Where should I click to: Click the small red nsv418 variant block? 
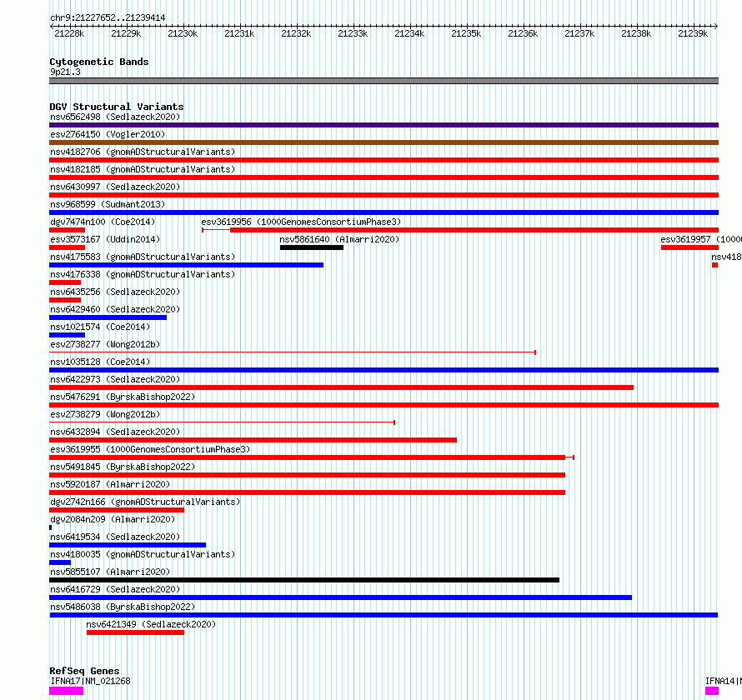(715, 265)
